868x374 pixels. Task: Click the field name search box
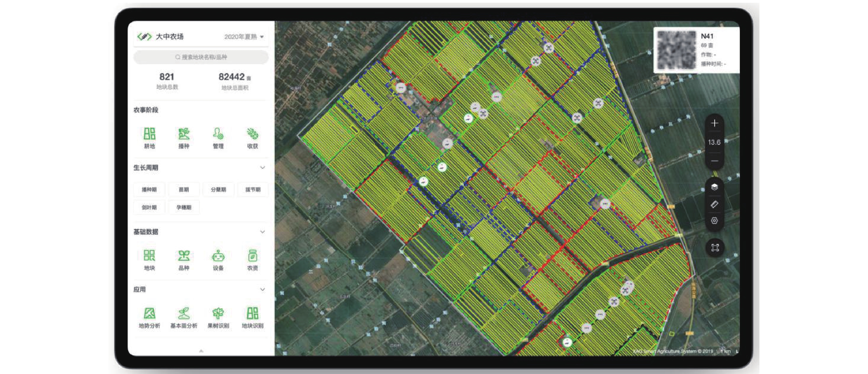201,57
